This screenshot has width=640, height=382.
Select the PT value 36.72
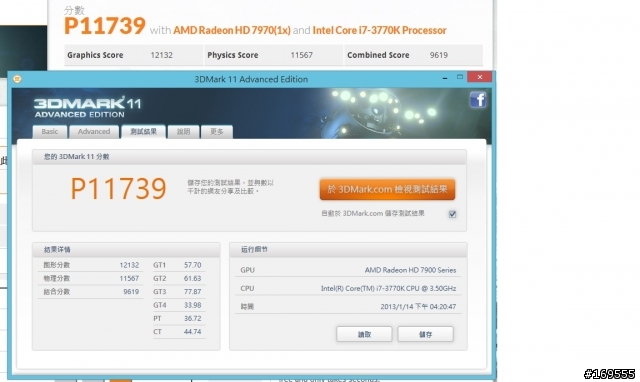point(193,318)
